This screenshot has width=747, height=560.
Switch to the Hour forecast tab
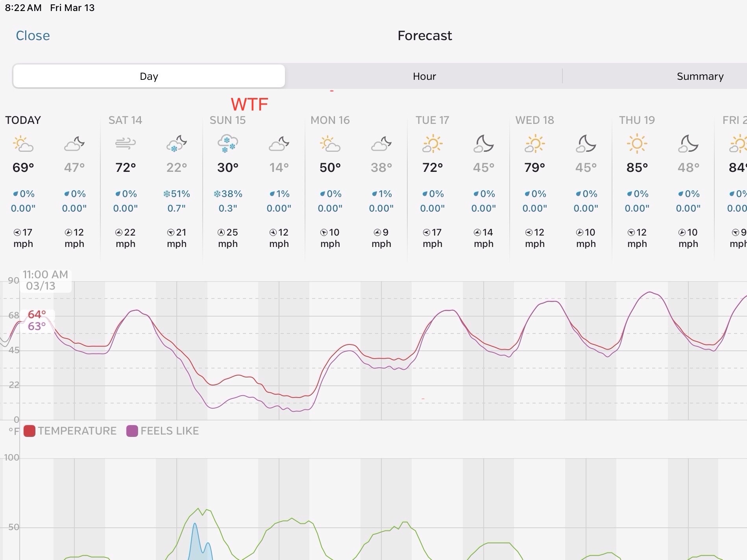point(424,76)
